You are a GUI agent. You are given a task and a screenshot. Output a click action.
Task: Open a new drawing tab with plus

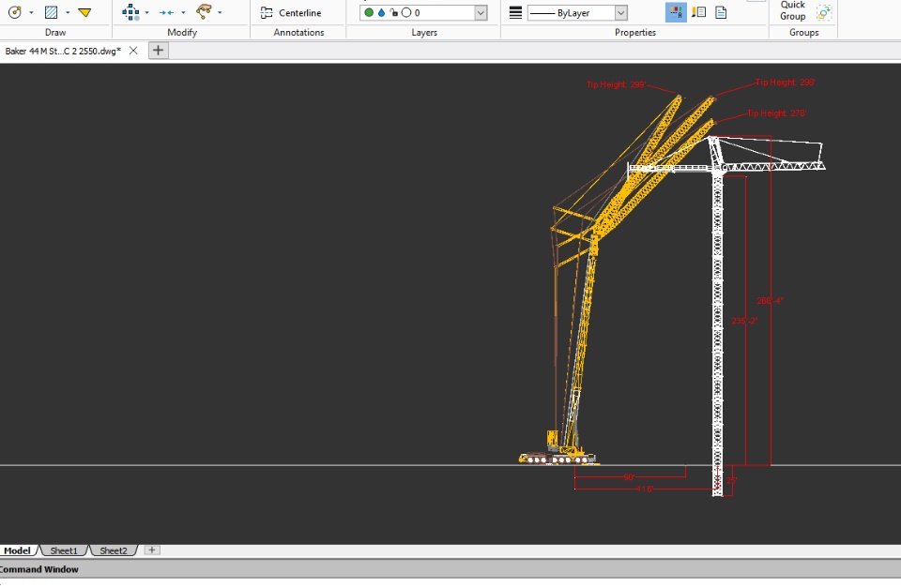(x=159, y=51)
